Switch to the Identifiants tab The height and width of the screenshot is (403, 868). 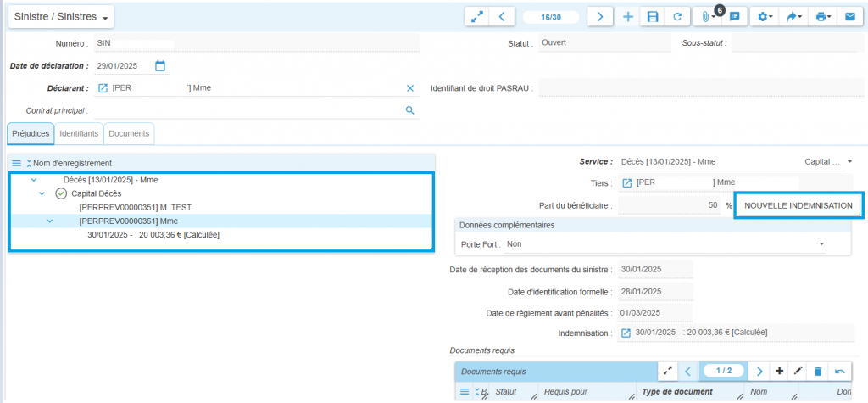pos(79,133)
